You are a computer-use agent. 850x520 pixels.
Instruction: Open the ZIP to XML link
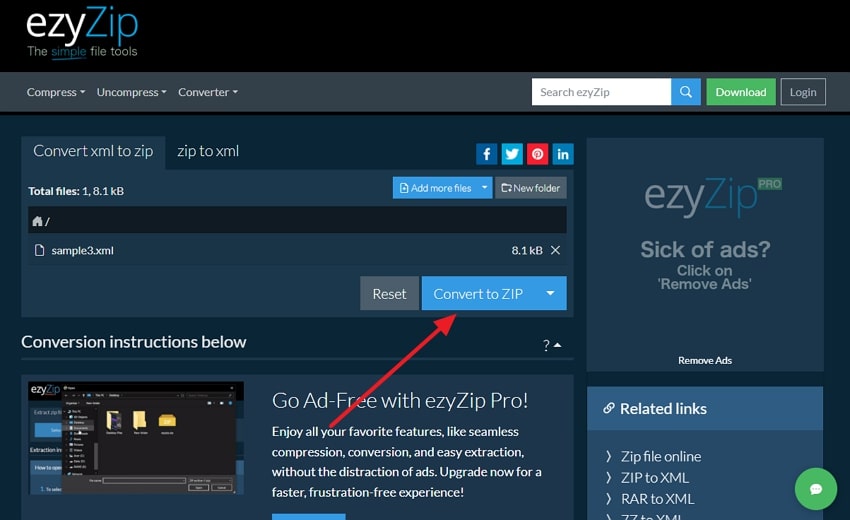[655, 478]
